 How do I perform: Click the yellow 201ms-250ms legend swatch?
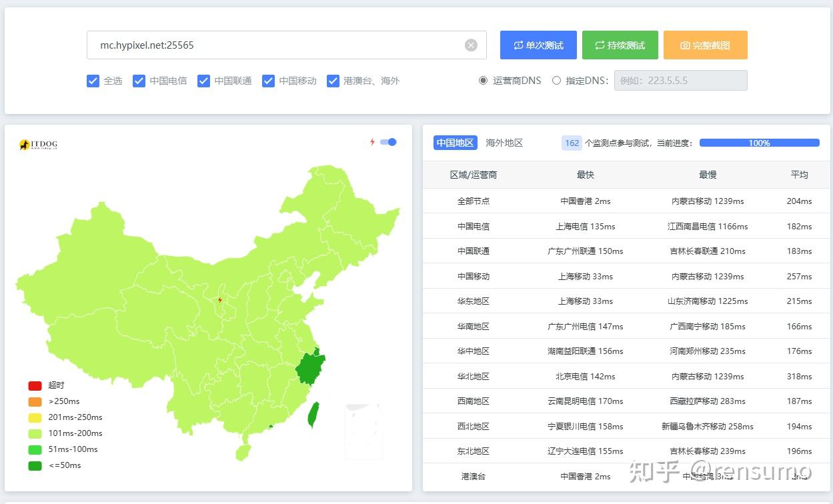coord(35,417)
